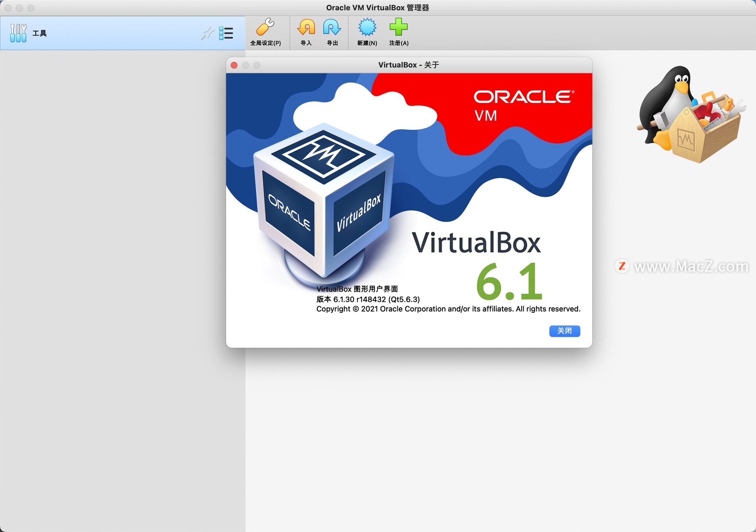Open Global Settings (全局设定) in toolbar
This screenshot has width=756, height=532.
pos(265,32)
